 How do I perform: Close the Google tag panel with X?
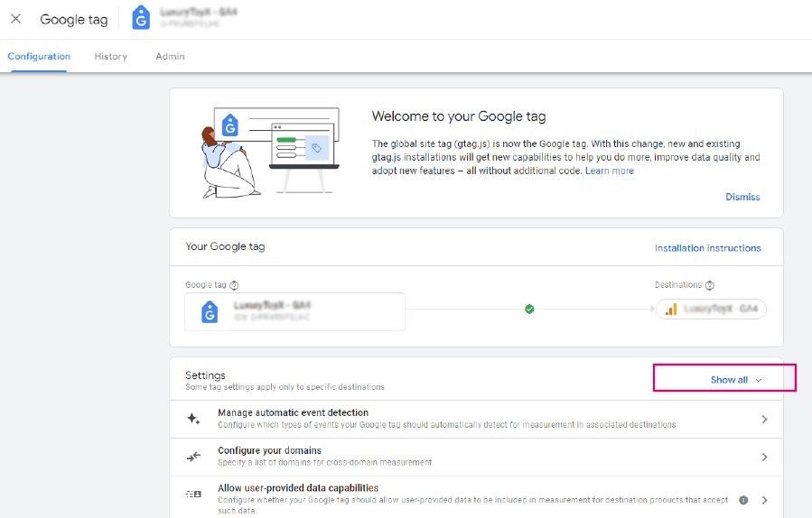click(16, 19)
